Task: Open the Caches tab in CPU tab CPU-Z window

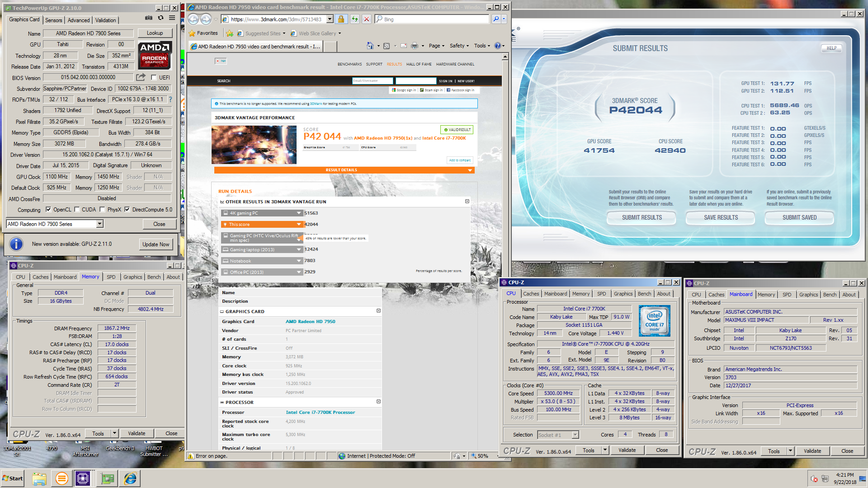Action: point(531,294)
